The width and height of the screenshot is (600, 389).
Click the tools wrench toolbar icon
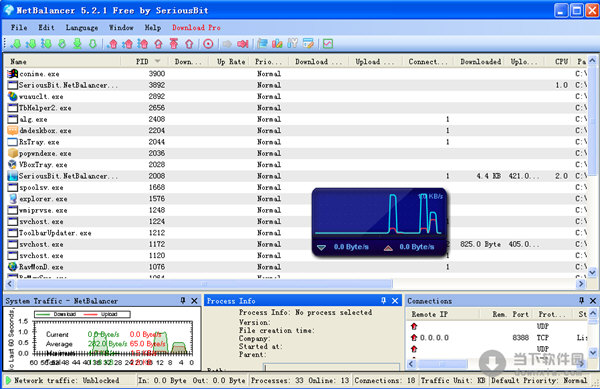(x=293, y=44)
